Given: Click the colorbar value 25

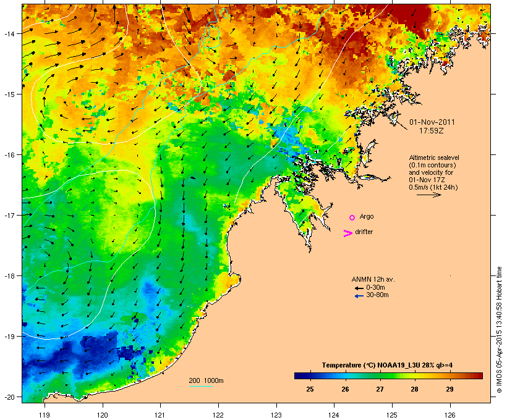Looking at the screenshot, I should 310,389.
